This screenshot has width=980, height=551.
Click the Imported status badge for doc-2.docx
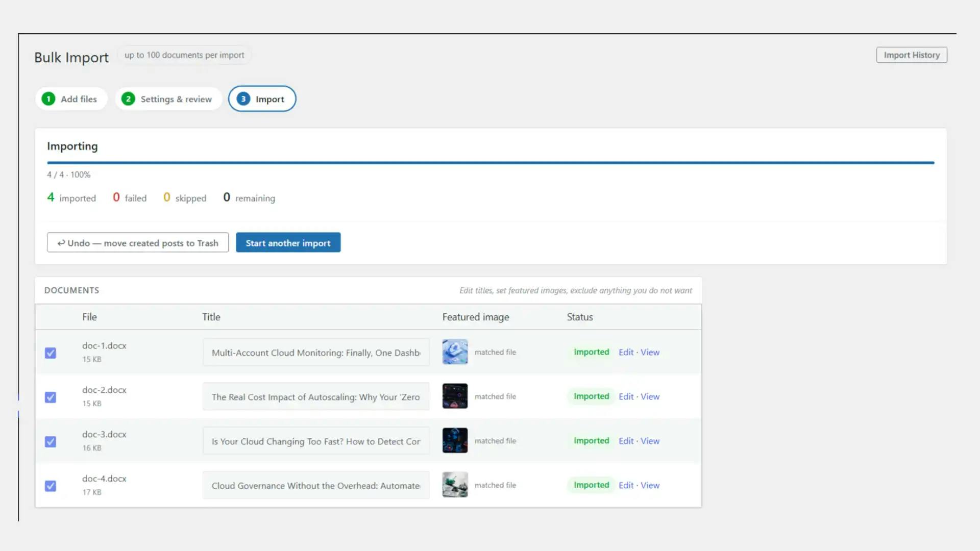(x=591, y=396)
